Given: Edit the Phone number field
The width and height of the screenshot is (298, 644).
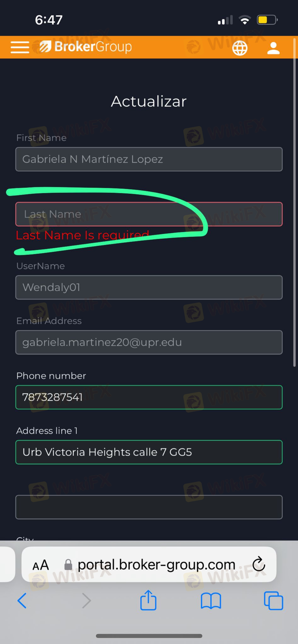Looking at the screenshot, I should (149, 397).
